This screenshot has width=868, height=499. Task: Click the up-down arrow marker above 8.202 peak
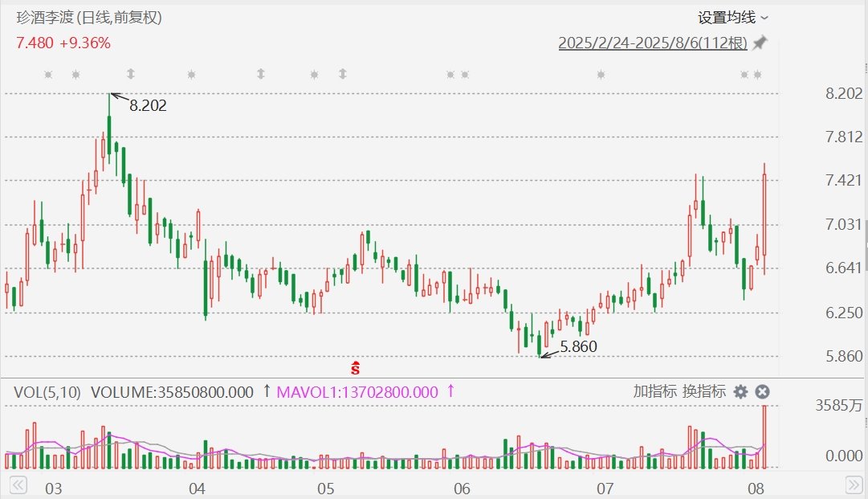(131, 74)
